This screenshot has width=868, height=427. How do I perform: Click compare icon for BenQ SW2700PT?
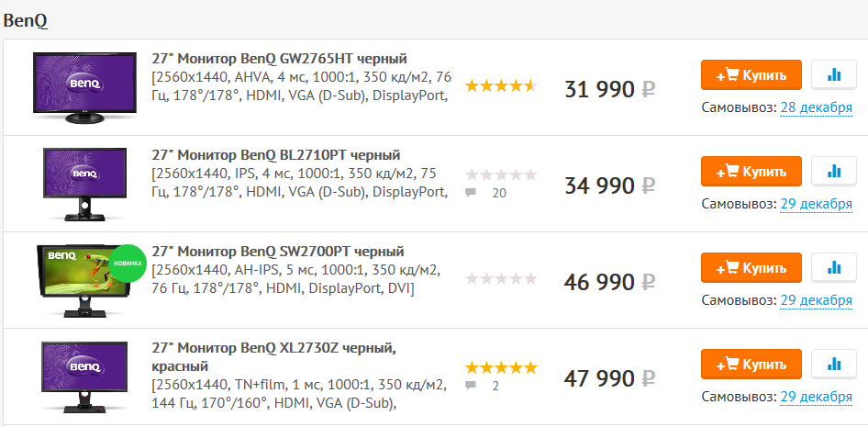pos(834,267)
